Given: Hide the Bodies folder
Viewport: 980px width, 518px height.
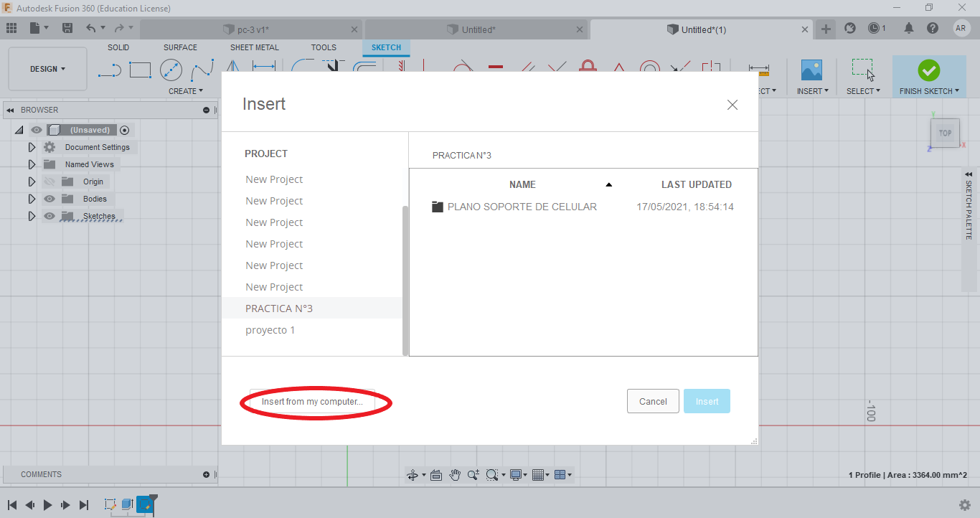Looking at the screenshot, I should 50,199.
